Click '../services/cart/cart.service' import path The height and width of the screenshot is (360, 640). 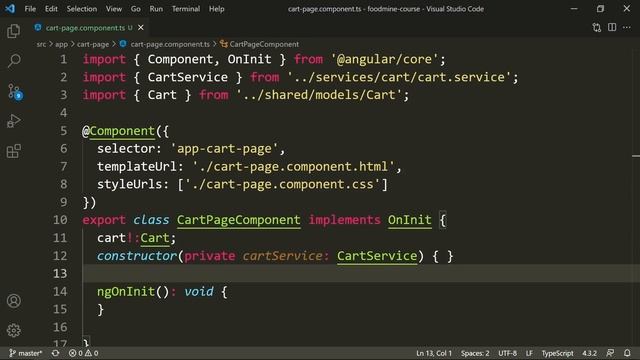click(x=399, y=77)
